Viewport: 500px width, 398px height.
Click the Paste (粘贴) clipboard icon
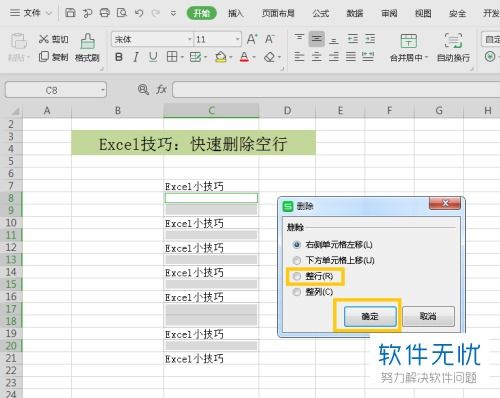coord(19,41)
